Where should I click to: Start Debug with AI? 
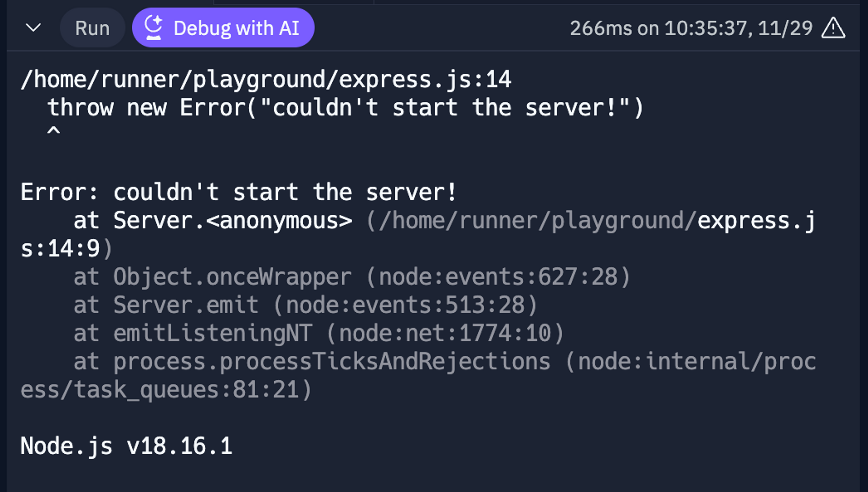[x=223, y=28]
